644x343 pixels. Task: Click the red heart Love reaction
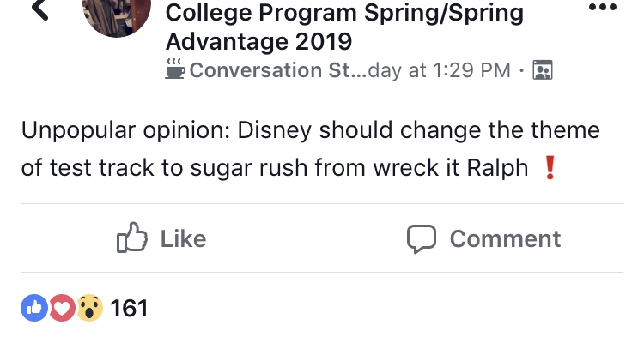click(x=62, y=308)
